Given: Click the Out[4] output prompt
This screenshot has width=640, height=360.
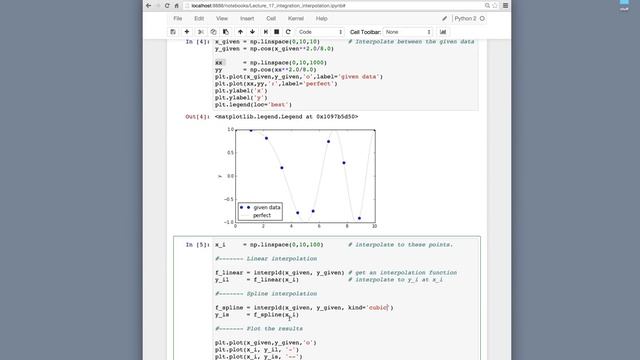Looking at the screenshot, I should point(198,117).
